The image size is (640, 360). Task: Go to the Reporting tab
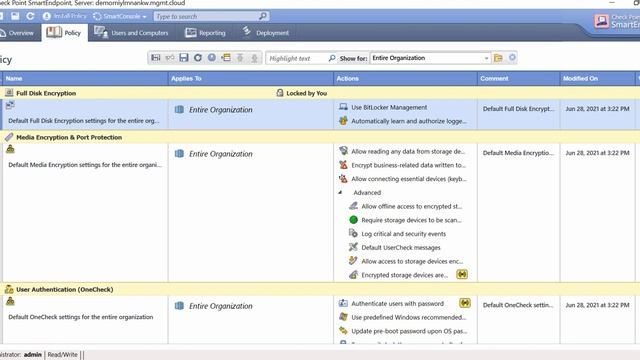coord(205,33)
